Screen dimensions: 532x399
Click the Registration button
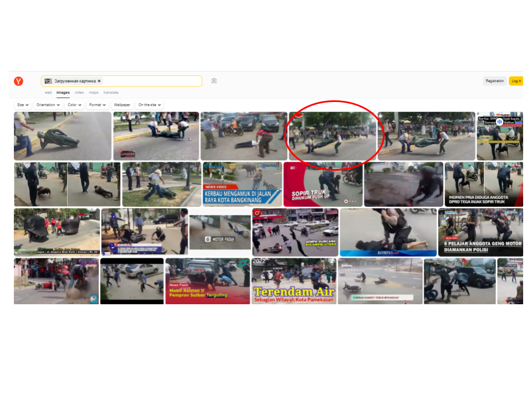[494, 81]
